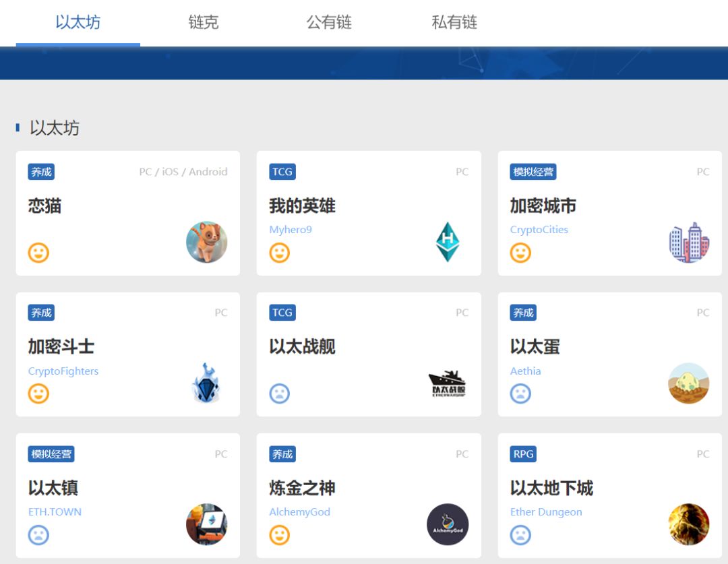Click the sad face on 以太镇 card
This screenshot has height=564, width=728.
pos(38,535)
